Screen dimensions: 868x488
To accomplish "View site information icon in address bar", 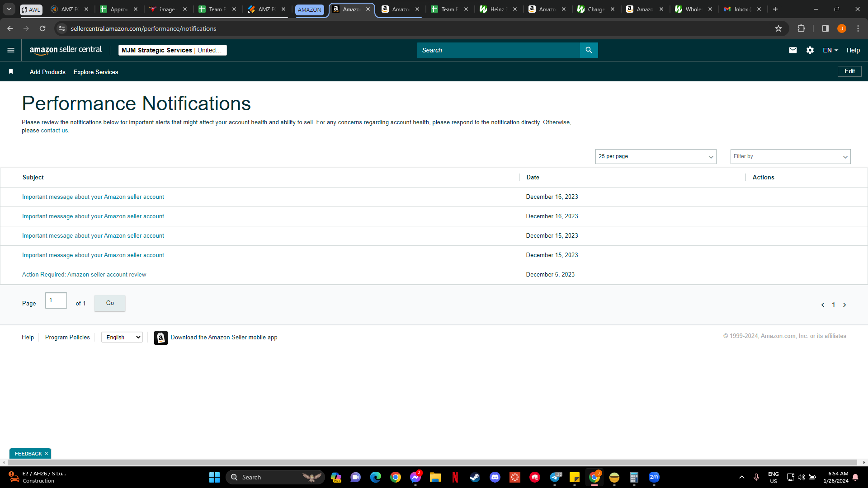I will (x=62, y=28).
